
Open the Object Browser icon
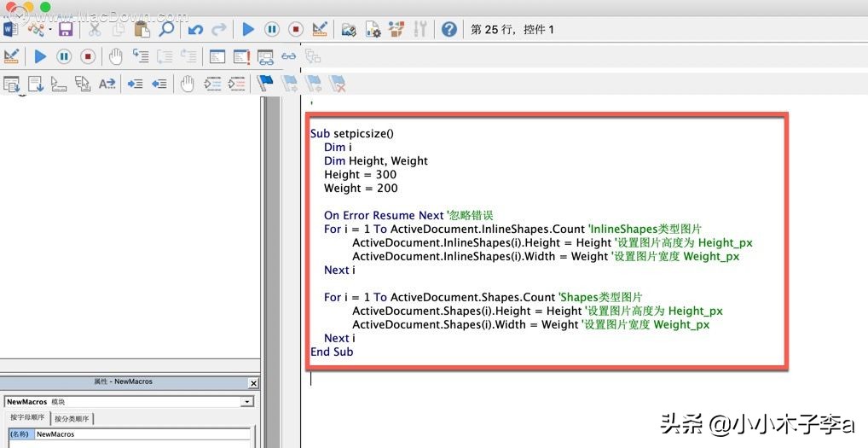pyautogui.click(x=396, y=30)
